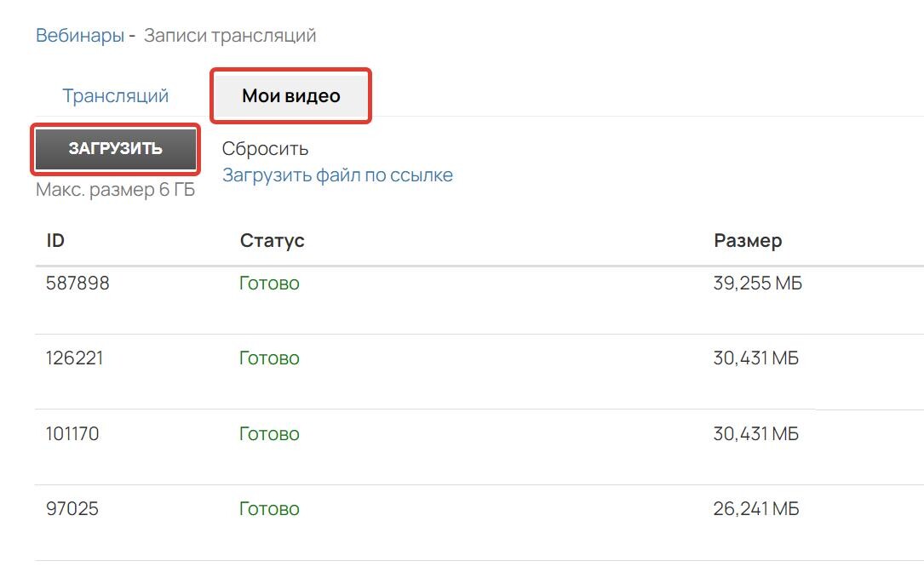Screen dimensions: 924x567
Task: Open the Вебинары breadcrumb link
Action: (79, 36)
